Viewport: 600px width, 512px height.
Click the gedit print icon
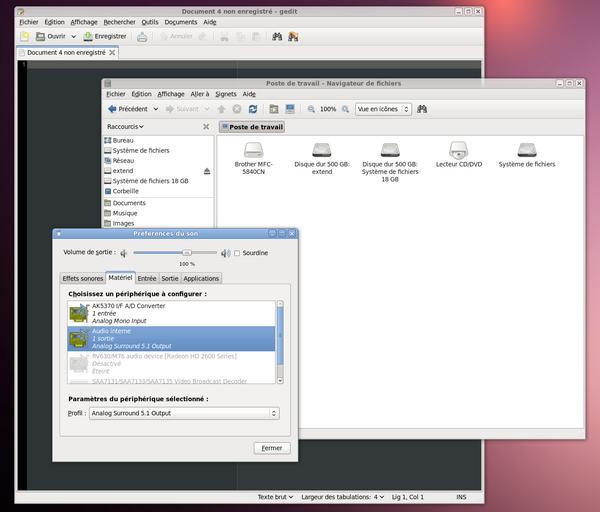(142, 36)
